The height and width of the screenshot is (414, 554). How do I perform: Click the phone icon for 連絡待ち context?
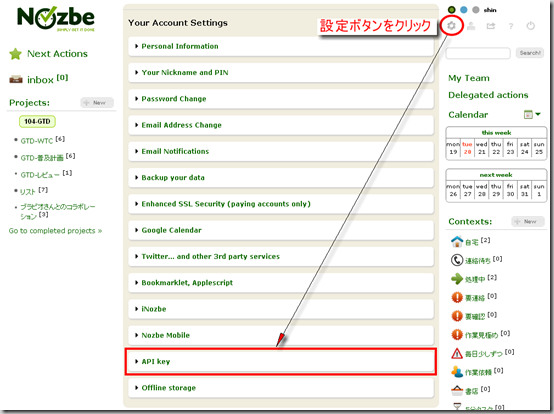[x=457, y=260]
